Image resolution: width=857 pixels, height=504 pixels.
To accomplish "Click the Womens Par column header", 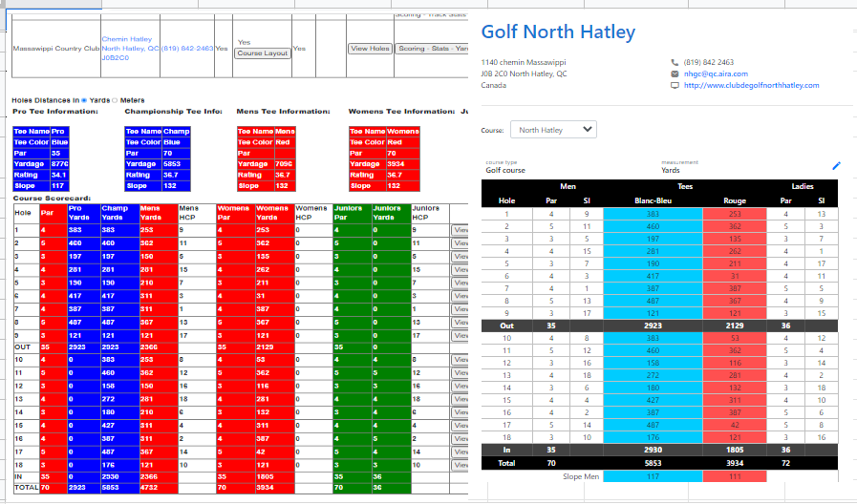I will click(236, 213).
